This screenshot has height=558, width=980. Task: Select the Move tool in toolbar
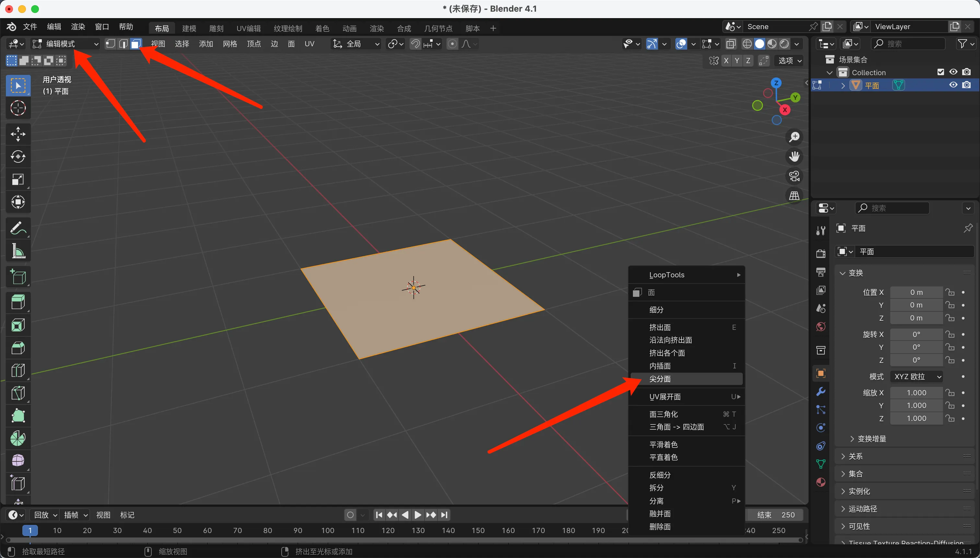point(18,134)
